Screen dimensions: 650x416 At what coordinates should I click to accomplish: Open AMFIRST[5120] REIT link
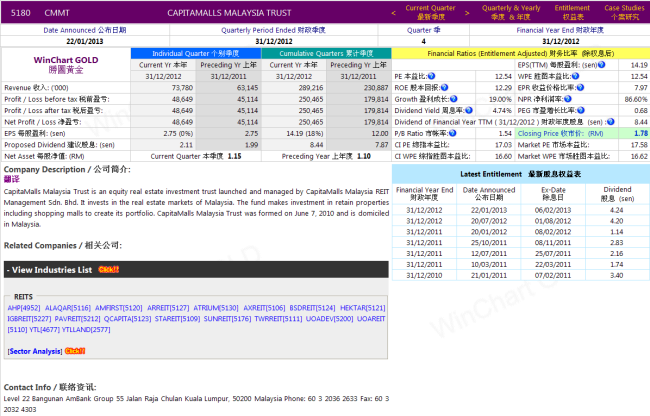tap(119, 308)
